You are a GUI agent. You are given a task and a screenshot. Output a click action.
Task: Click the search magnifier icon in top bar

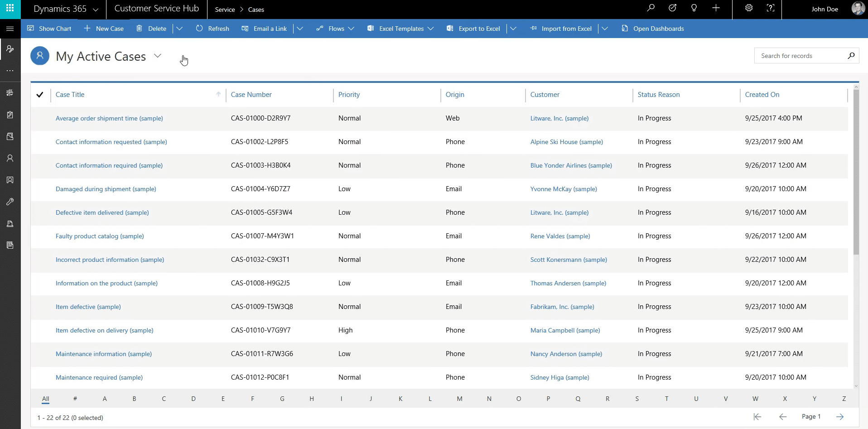click(x=651, y=8)
